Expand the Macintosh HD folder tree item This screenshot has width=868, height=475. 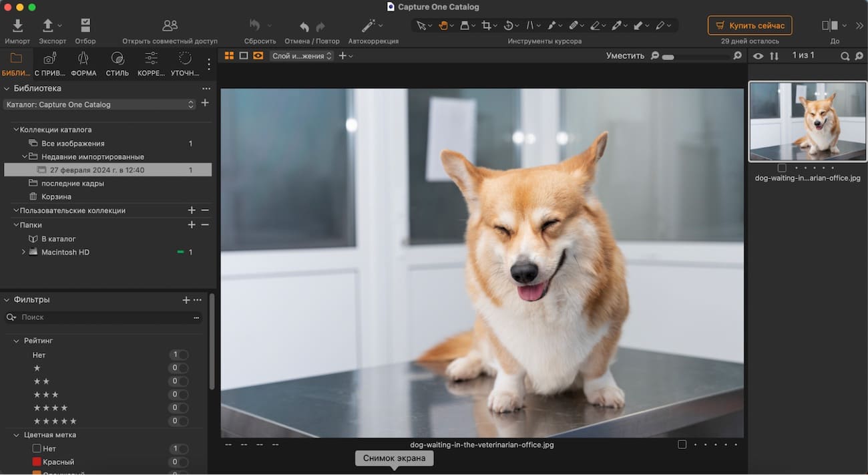[x=23, y=252]
